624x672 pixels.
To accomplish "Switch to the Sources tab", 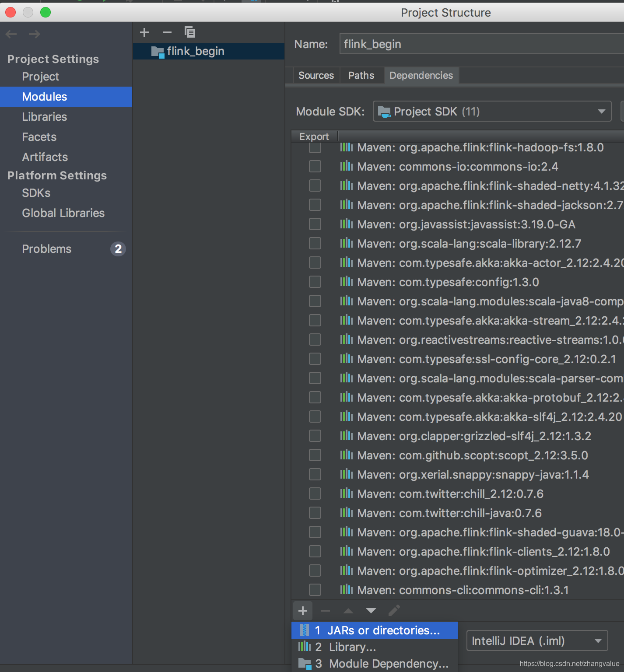I will tap(316, 75).
